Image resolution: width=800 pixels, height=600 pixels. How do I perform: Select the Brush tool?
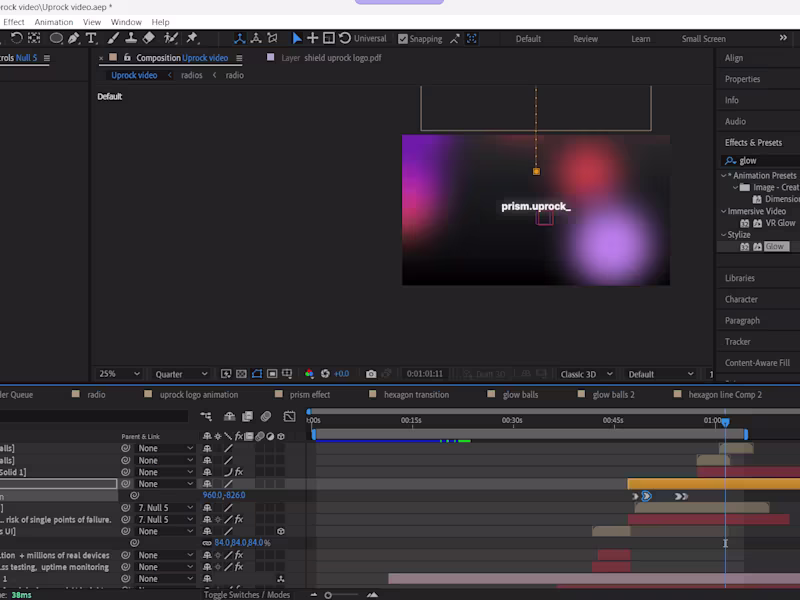[113, 38]
